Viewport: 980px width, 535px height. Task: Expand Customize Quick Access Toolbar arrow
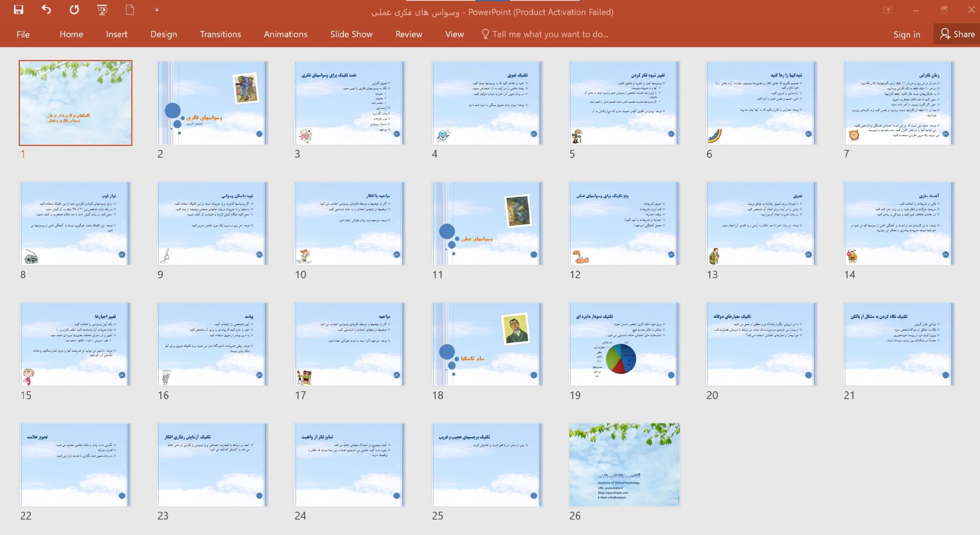157,10
